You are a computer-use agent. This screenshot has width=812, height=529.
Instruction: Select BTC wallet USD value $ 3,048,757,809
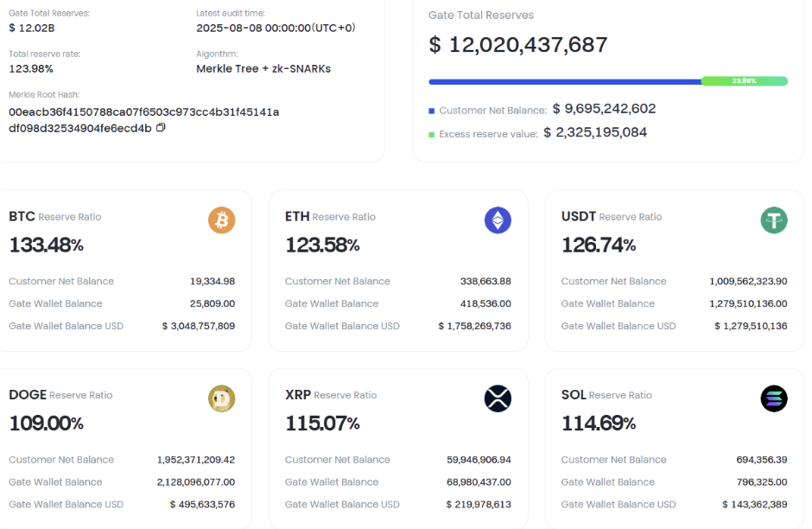click(x=199, y=326)
